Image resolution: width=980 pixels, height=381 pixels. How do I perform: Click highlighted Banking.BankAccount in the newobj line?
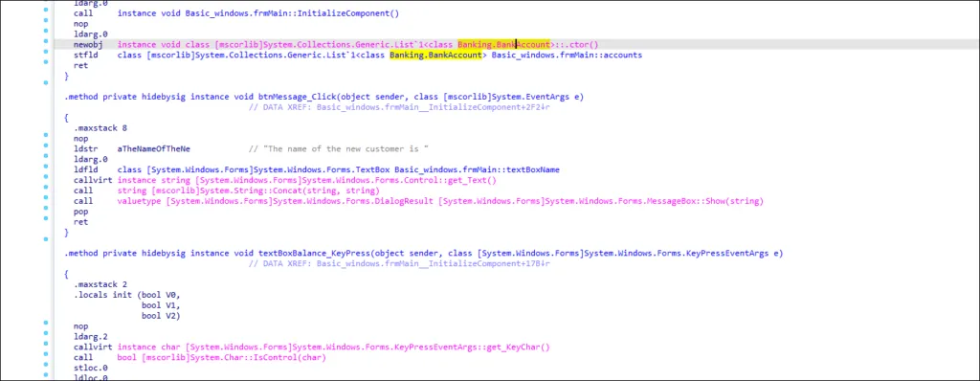(503, 44)
